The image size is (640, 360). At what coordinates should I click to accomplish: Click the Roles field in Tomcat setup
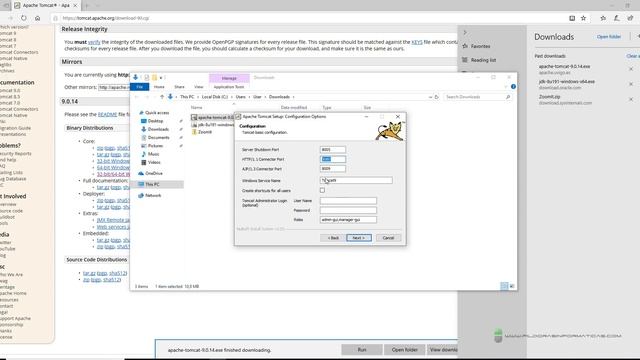pyautogui.click(x=348, y=220)
